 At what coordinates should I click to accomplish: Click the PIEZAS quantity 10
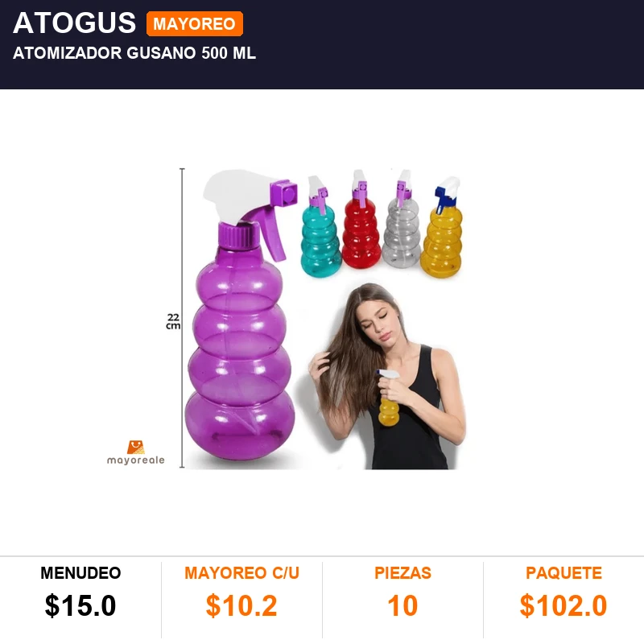click(402, 605)
